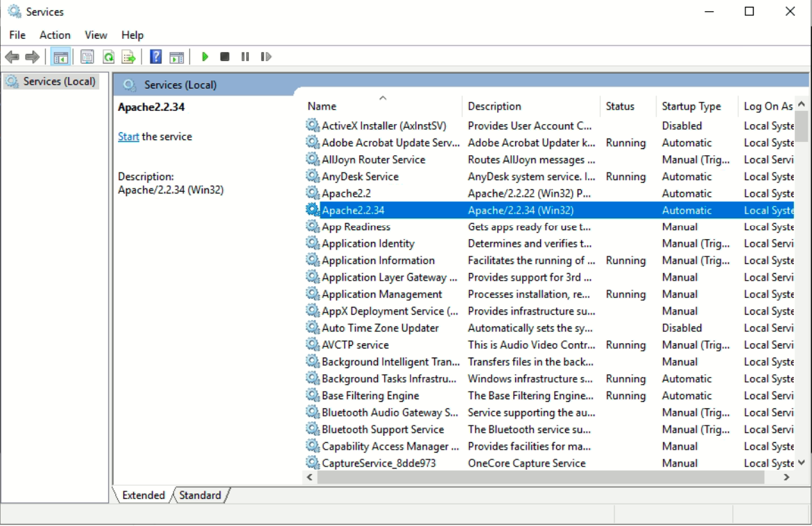Viewport: 812px width, 526px height.
Task: Click the horizontal scrollbar right arrow
Action: pyautogui.click(x=786, y=477)
